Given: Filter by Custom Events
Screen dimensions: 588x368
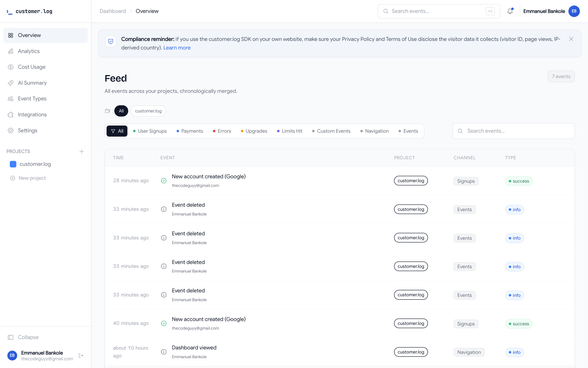Looking at the screenshot, I should click(331, 131).
